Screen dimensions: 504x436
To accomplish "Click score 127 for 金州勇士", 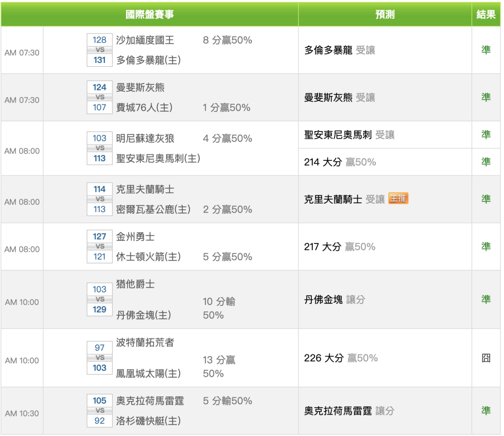I will 100,236.
